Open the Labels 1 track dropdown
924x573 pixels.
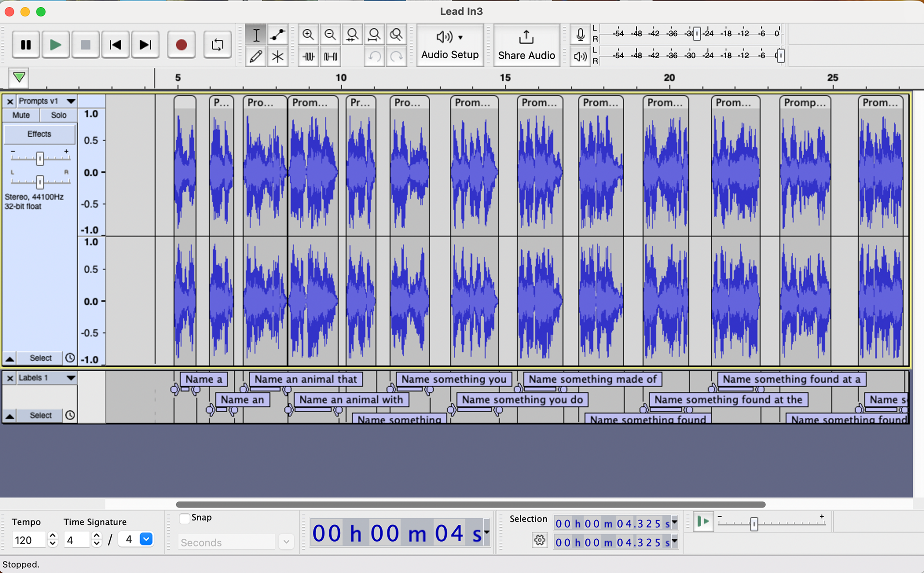pyautogui.click(x=71, y=378)
